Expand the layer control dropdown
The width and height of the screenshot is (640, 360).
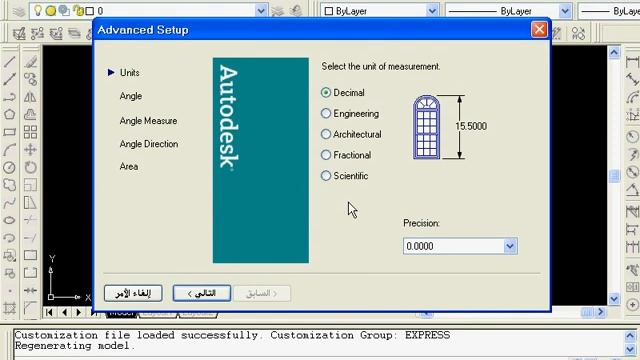(x=261, y=11)
